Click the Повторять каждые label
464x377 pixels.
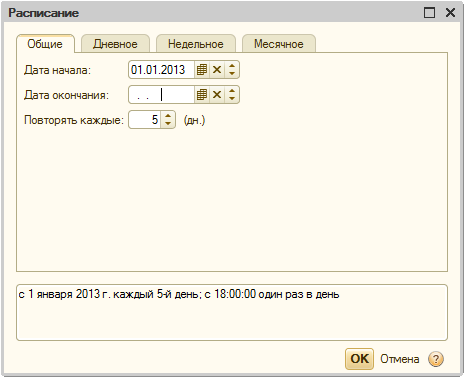(74, 120)
